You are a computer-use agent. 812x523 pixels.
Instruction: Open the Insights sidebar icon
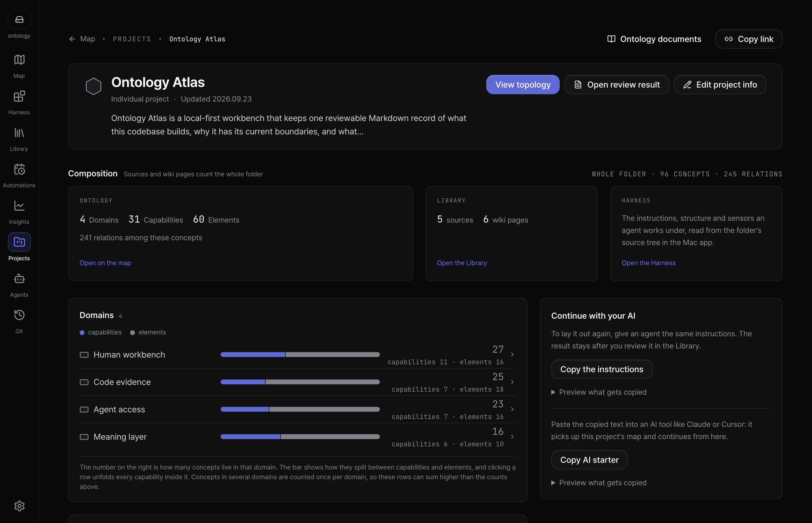pyautogui.click(x=19, y=206)
